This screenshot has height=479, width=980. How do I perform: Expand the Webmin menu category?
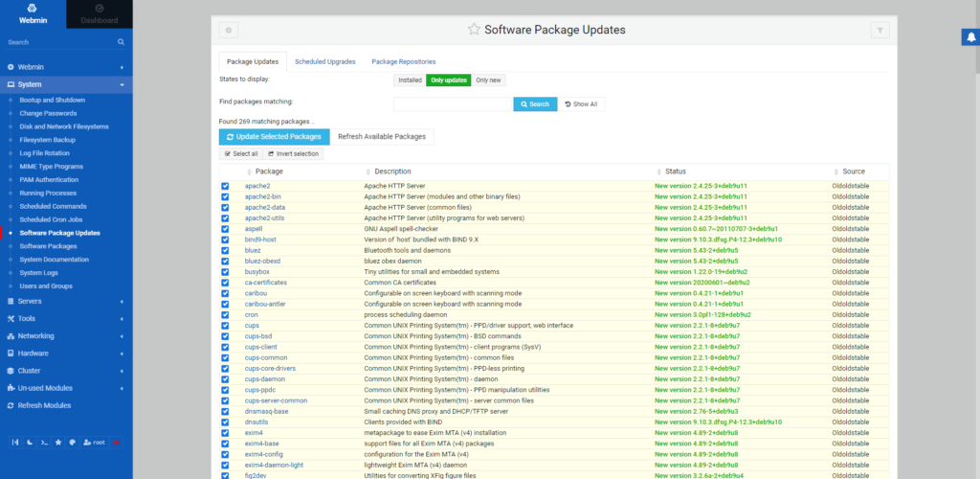coord(66,67)
